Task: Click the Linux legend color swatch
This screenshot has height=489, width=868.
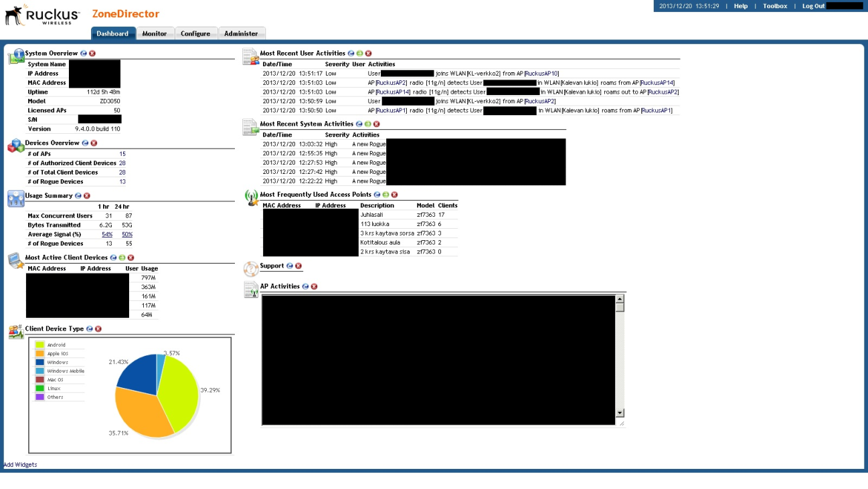Action: pyautogui.click(x=40, y=389)
